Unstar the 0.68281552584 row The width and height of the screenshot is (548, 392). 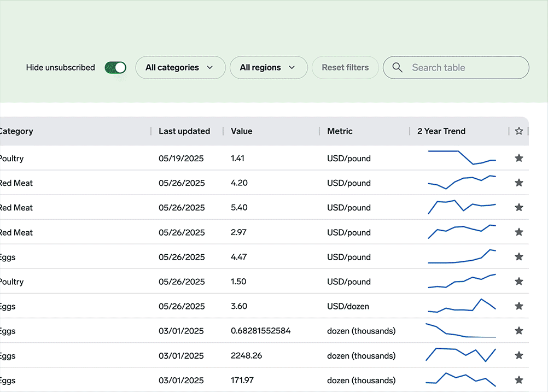[519, 331]
